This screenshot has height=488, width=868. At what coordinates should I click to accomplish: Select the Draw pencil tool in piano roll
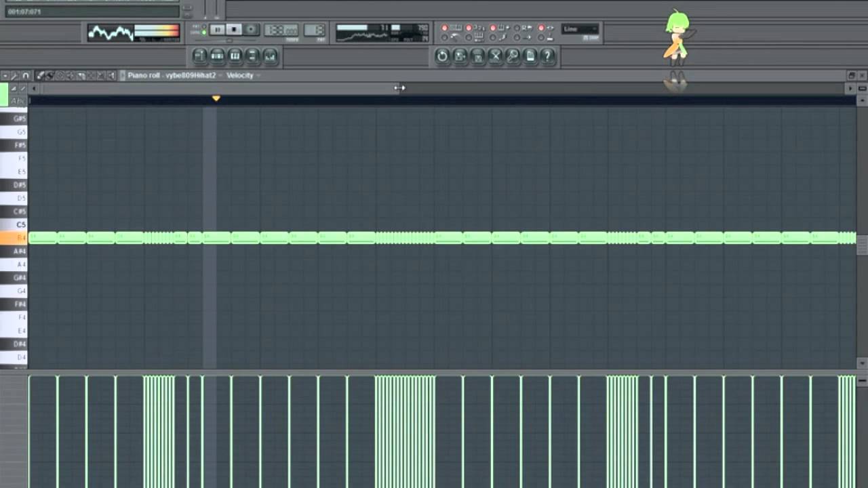[40, 75]
